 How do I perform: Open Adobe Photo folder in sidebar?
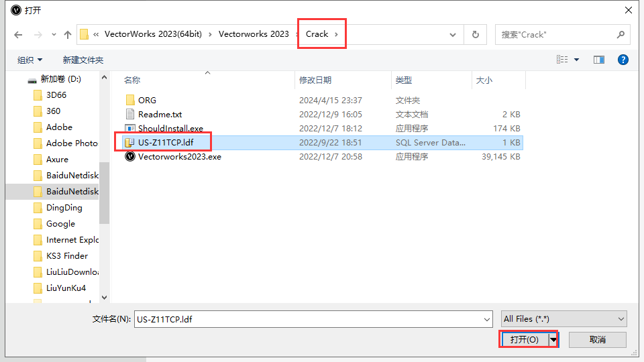(x=72, y=143)
